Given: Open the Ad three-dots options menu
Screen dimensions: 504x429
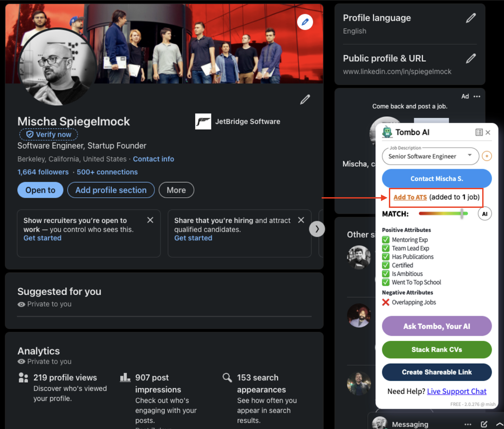Looking at the screenshot, I should [x=477, y=96].
